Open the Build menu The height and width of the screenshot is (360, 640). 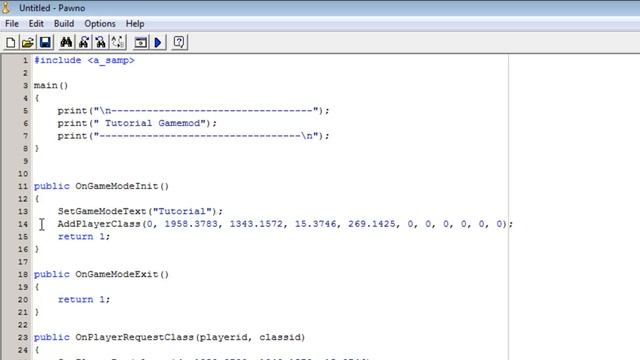click(x=64, y=24)
